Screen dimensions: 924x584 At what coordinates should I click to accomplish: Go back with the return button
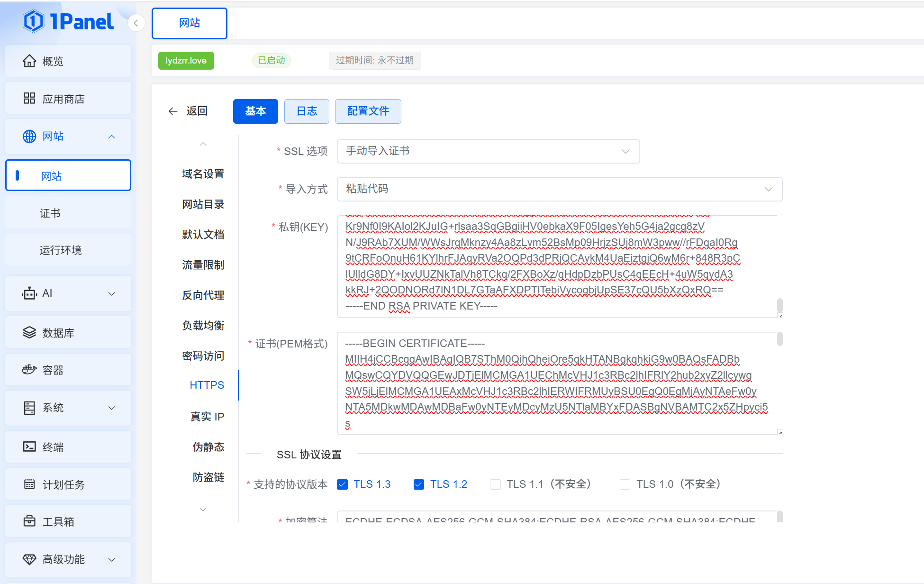(x=189, y=111)
